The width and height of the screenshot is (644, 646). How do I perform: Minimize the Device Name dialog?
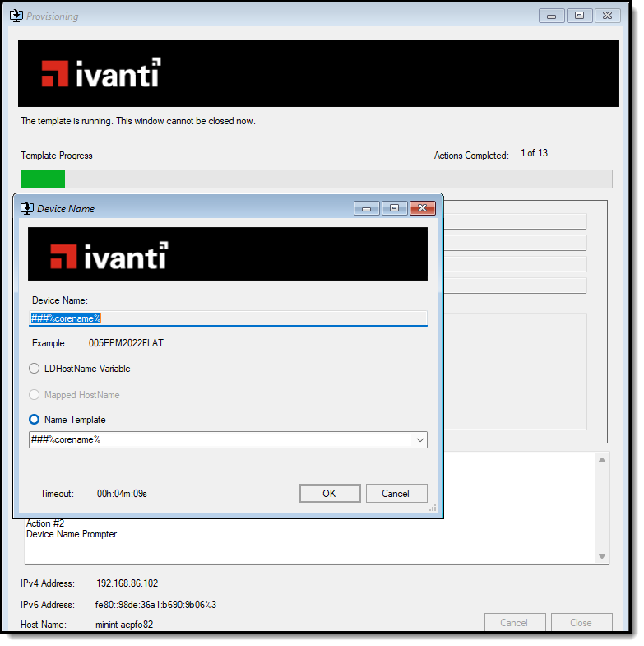(x=366, y=208)
